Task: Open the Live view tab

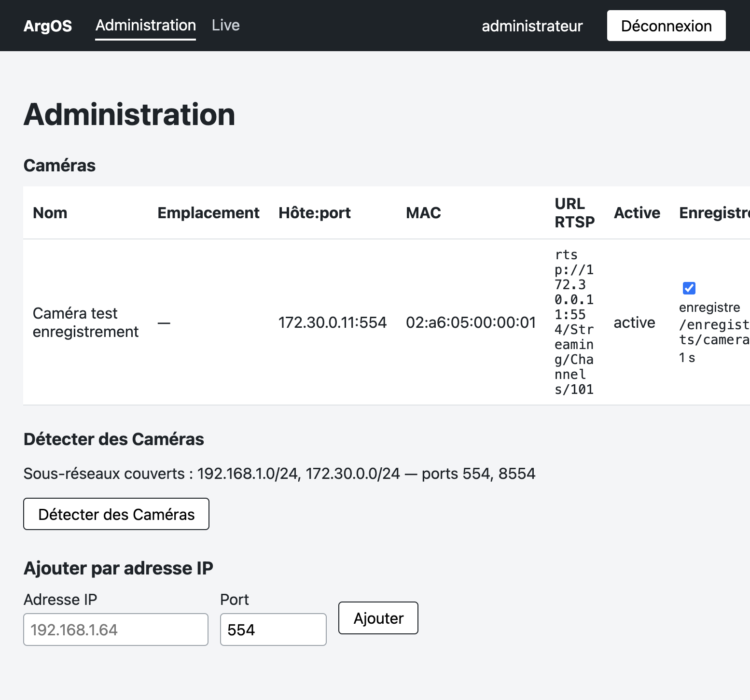Action: (x=226, y=25)
